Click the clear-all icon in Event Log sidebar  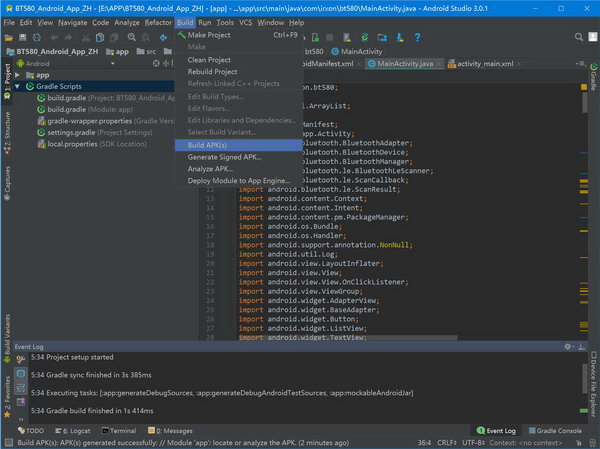point(21,402)
